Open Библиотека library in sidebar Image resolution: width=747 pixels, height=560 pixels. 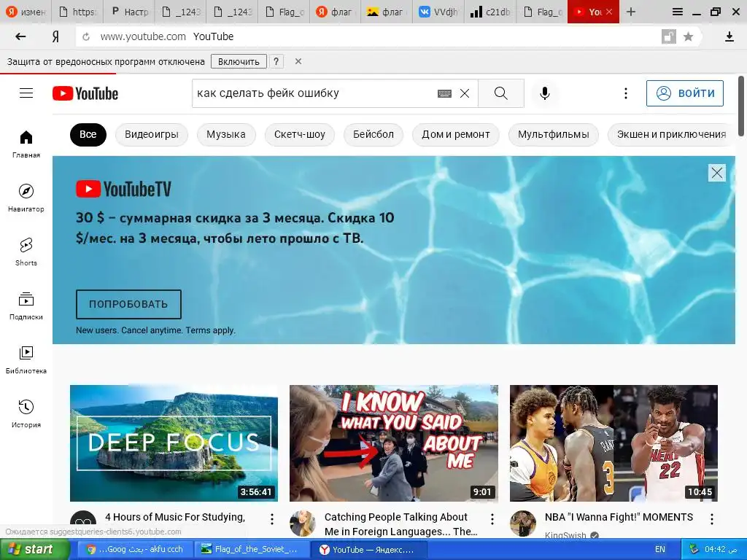[x=26, y=359]
